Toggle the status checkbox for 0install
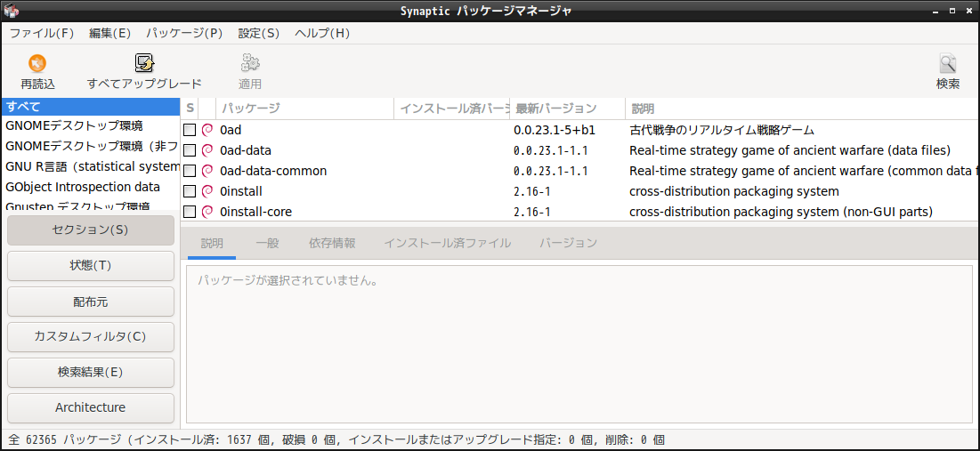The height and width of the screenshot is (451, 980). (x=190, y=191)
